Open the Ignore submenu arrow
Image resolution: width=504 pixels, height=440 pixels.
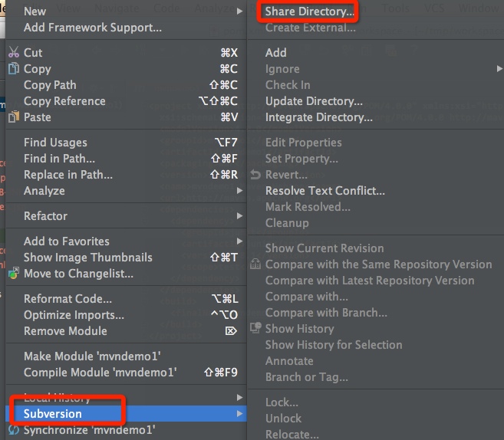[x=499, y=69]
